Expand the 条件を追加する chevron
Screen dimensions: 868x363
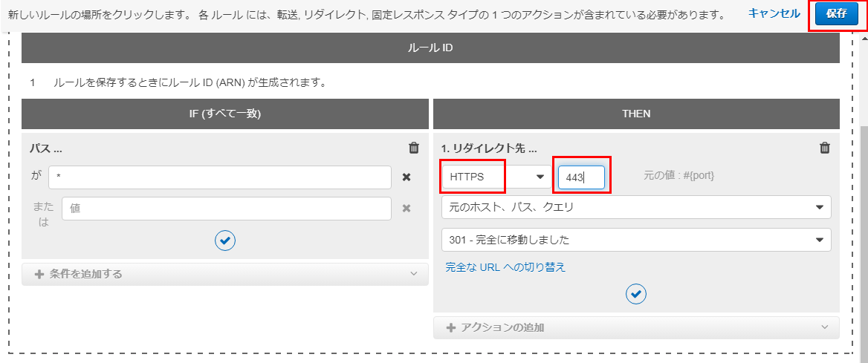coord(414,274)
